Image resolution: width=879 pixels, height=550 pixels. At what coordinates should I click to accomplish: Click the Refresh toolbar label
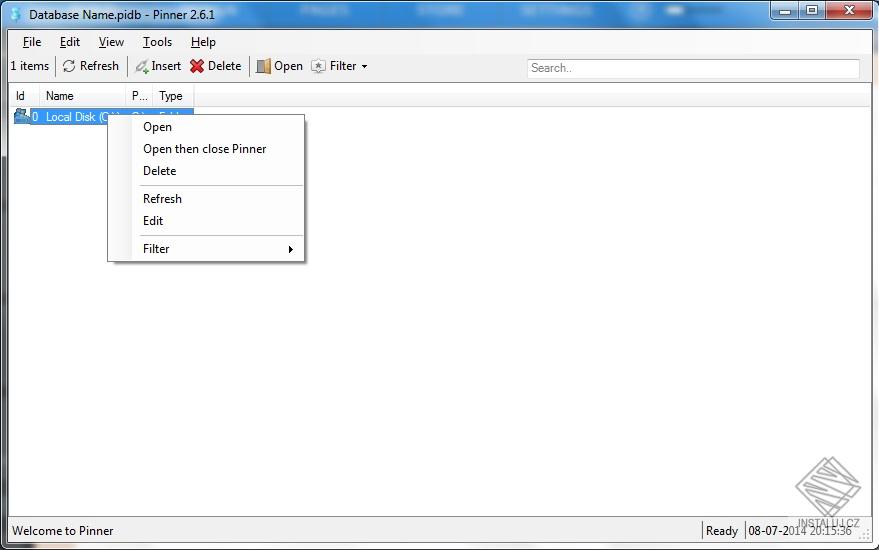pos(99,66)
